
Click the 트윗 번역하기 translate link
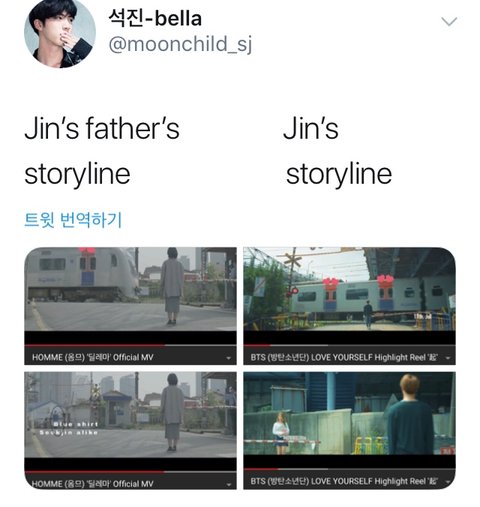73,219
